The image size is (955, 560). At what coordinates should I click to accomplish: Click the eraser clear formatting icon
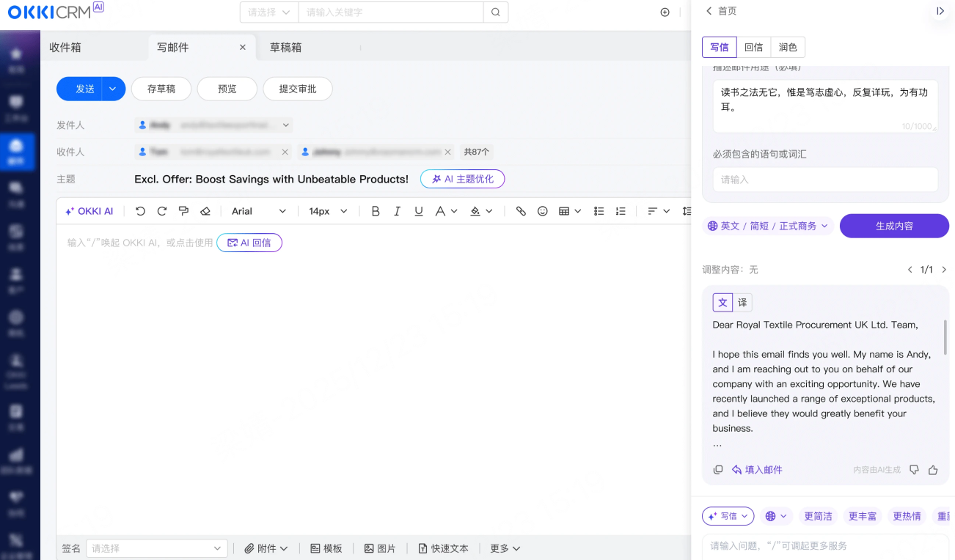pos(205,211)
